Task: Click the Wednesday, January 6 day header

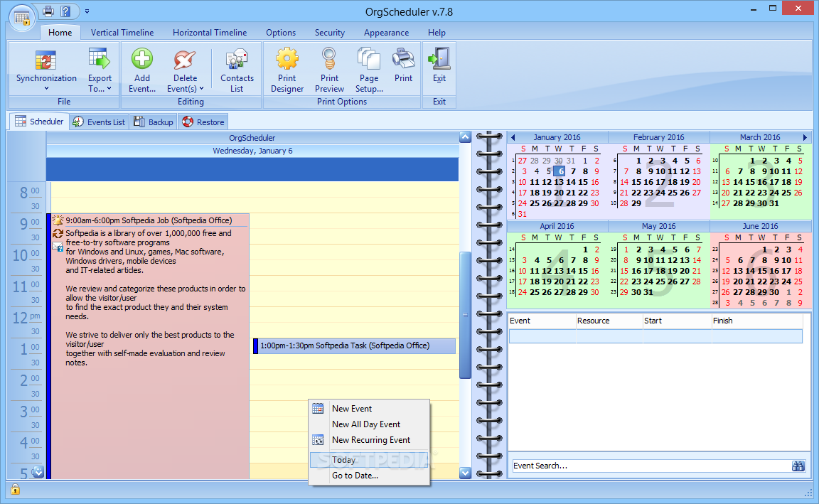Action: click(252, 151)
